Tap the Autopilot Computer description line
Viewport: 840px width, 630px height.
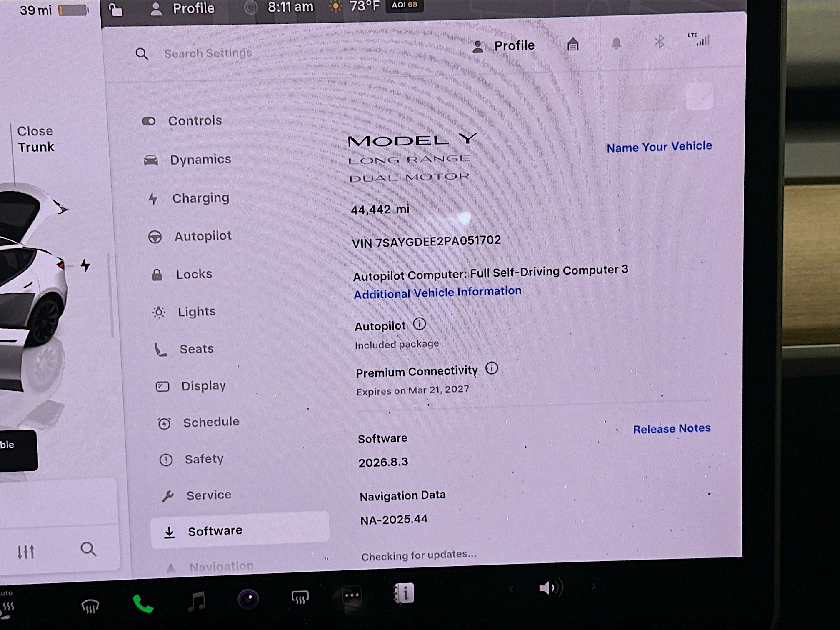point(491,273)
